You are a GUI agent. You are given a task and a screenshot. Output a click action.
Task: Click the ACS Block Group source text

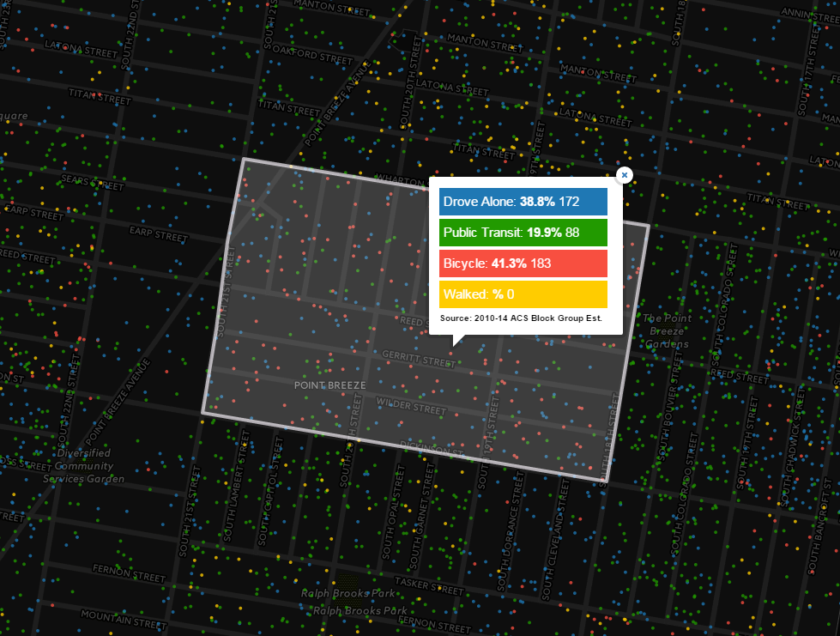tap(521, 318)
